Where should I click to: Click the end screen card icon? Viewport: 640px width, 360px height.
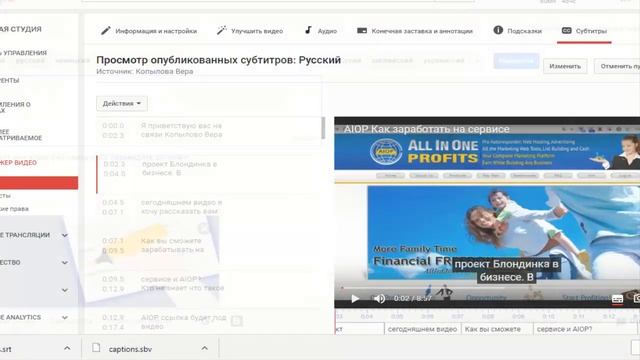362,31
